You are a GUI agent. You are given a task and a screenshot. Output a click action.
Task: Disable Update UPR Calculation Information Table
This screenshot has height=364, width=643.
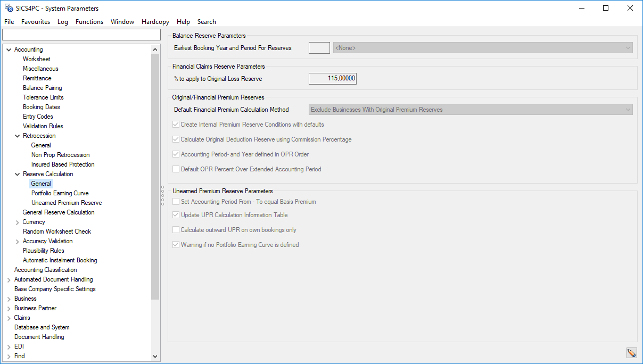point(176,214)
